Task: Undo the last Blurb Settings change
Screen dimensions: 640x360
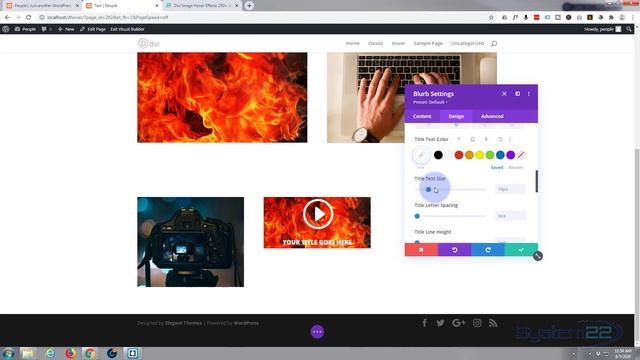Action: pyautogui.click(x=455, y=250)
